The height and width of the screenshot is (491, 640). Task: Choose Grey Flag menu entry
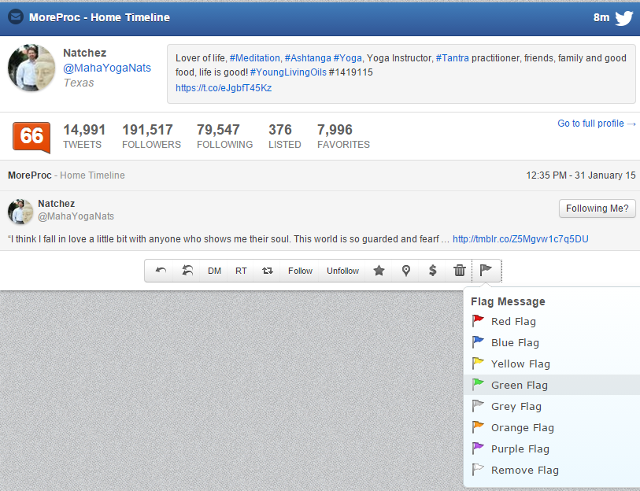pos(552,407)
